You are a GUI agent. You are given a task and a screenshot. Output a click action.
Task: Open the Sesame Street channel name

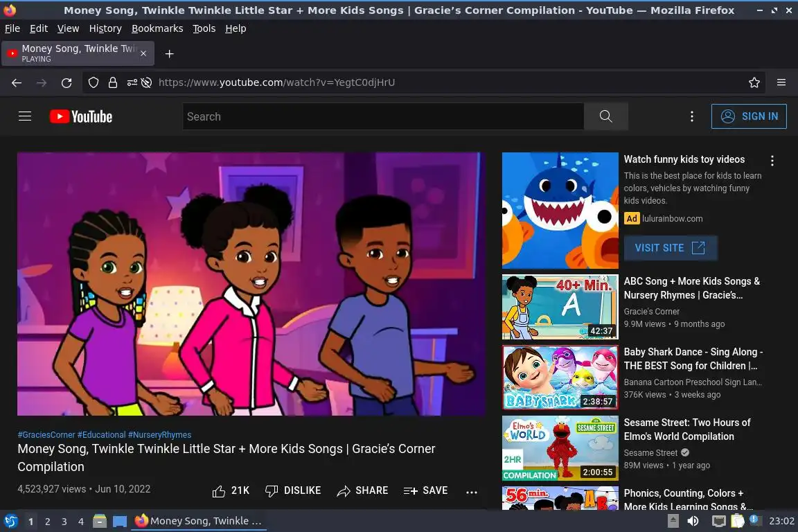[x=650, y=452]
